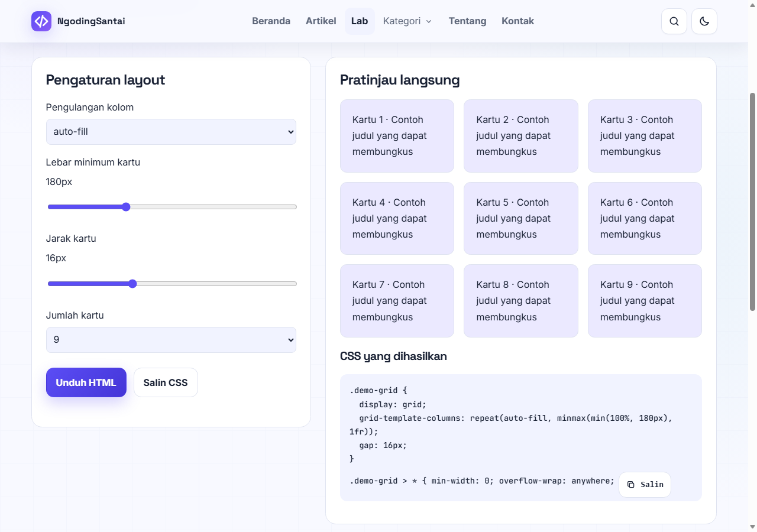Open the Kontak nav link
The width and height of the screenshot is (757, 532).
click(x=517, y=21)
